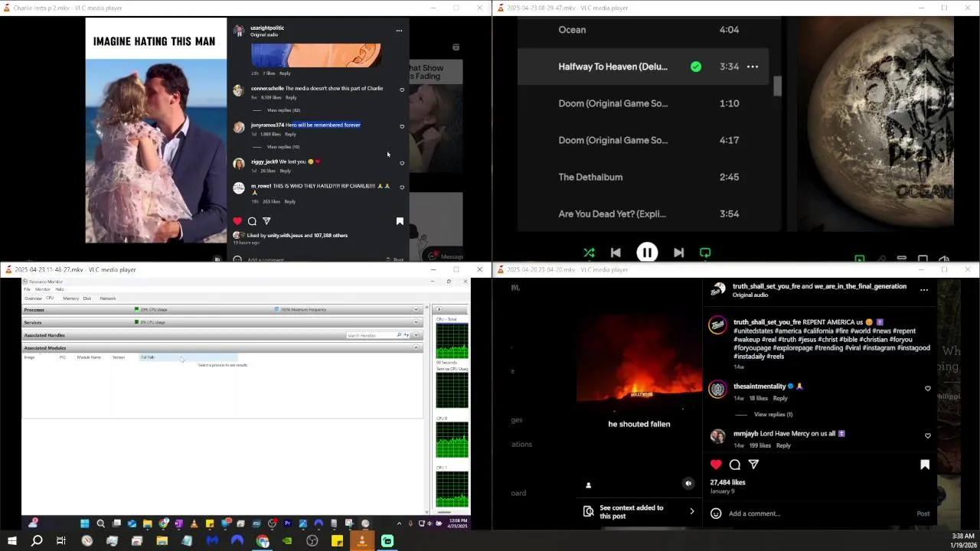Screen dimensions: 980x551
Task: Share the Charlie post via paper plane
Action: tap(266, 221)
